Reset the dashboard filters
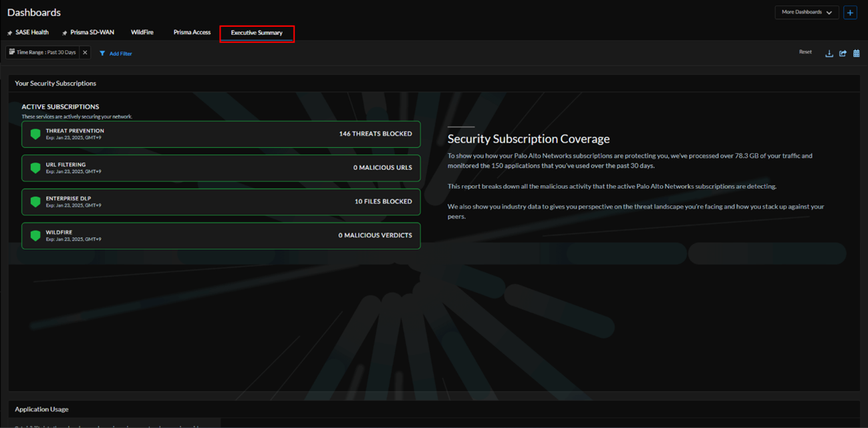868x428 pixels. click(805, 52)
